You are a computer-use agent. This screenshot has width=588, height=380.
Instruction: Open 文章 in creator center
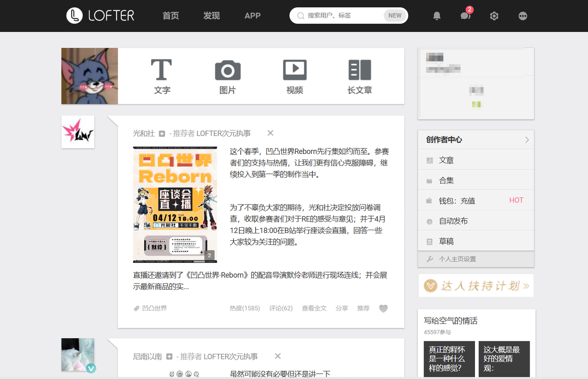476,160
